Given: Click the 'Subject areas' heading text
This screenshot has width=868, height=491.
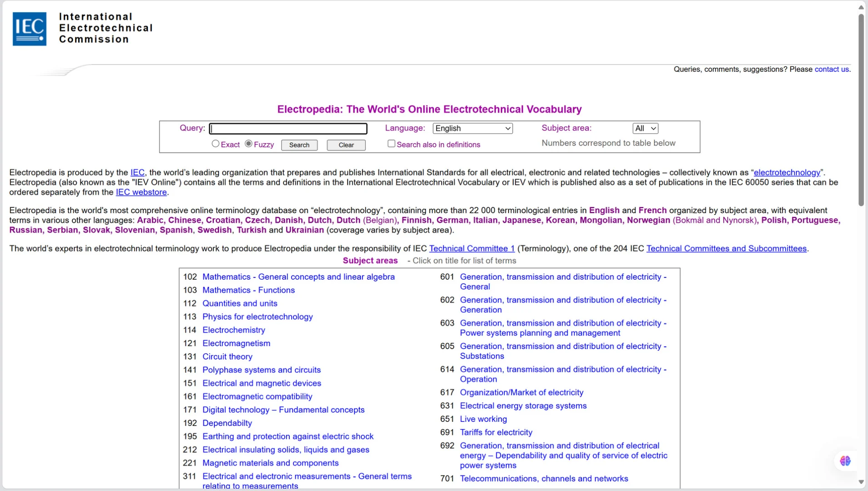Looking at the screenshot, I should (370, 261).
